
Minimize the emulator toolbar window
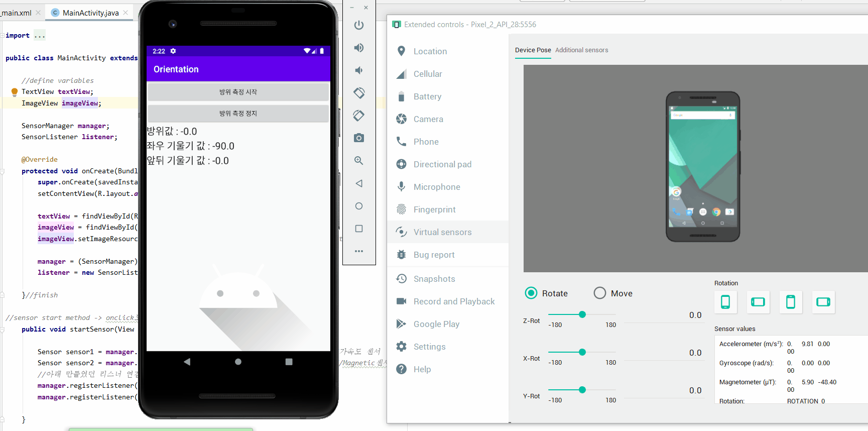coord(352,8)
